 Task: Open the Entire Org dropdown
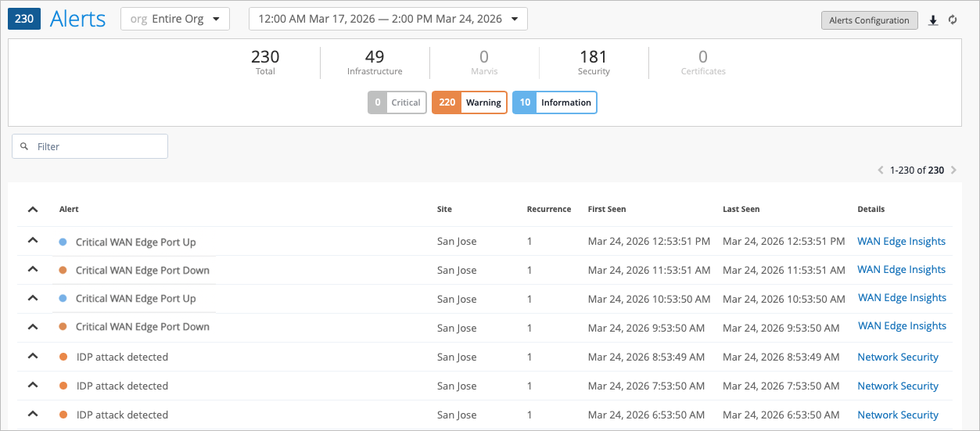point(175,20)
